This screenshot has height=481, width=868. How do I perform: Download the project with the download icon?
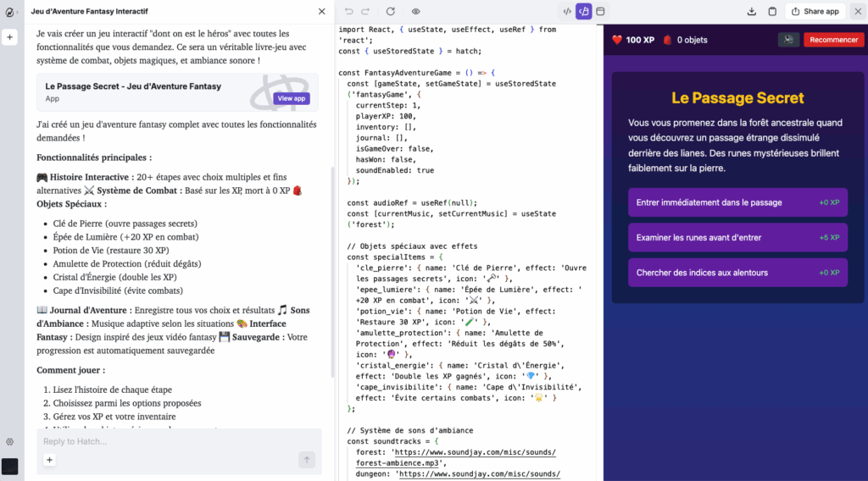click(751, 12)
